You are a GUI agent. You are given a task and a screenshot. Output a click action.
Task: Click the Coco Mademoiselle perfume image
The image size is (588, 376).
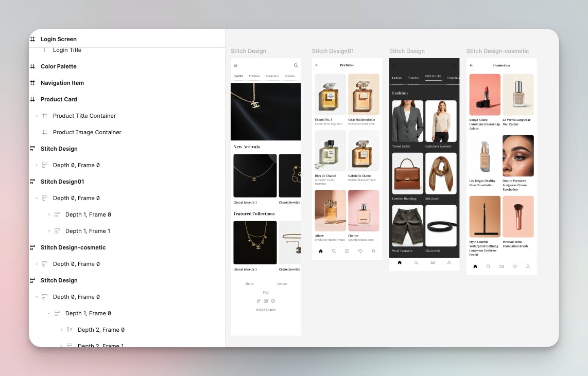(364, 94)
